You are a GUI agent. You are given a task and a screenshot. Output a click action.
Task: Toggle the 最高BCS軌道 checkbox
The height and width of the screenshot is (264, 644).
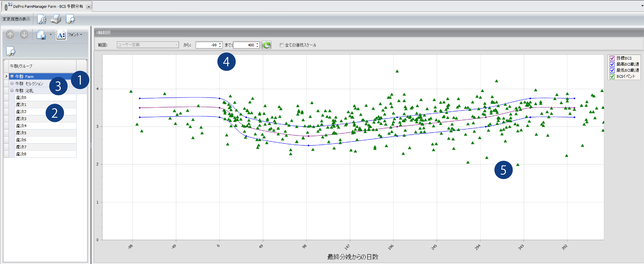click(x=612, y=64)
